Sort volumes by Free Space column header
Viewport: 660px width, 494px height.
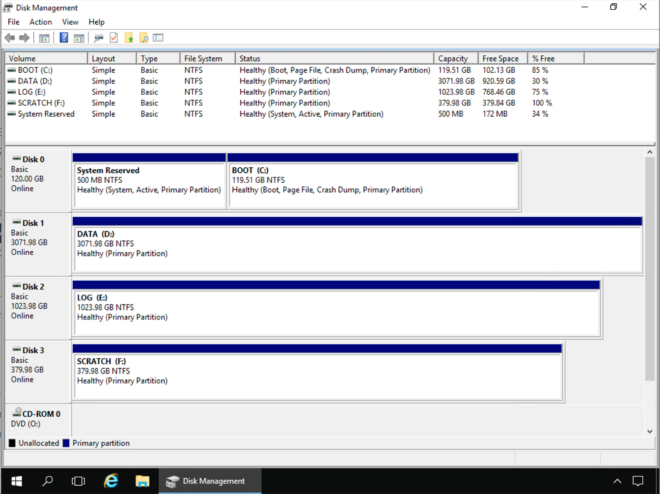click(502, 59)
